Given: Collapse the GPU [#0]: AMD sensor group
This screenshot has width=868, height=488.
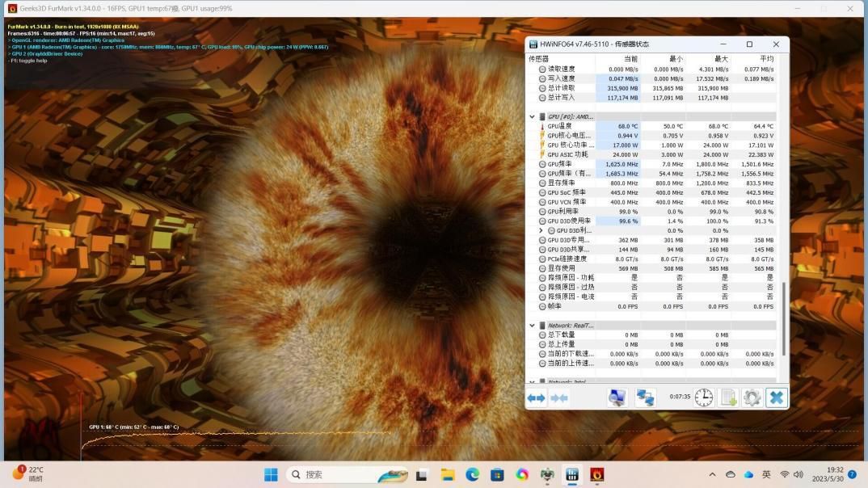Looking at the screenshot, I should (532, 116).
